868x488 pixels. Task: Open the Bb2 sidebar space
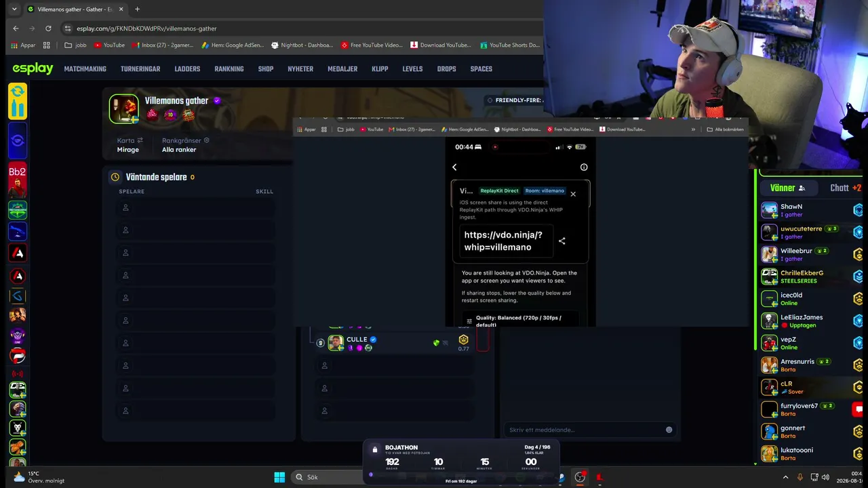(x=18, y=179)
